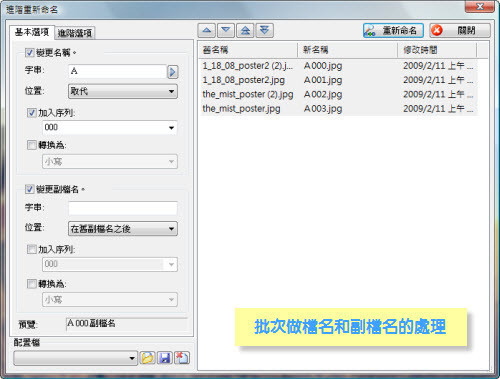The image size is (500, 379).
Task: Move selected file to top of list
Action: 245,31
